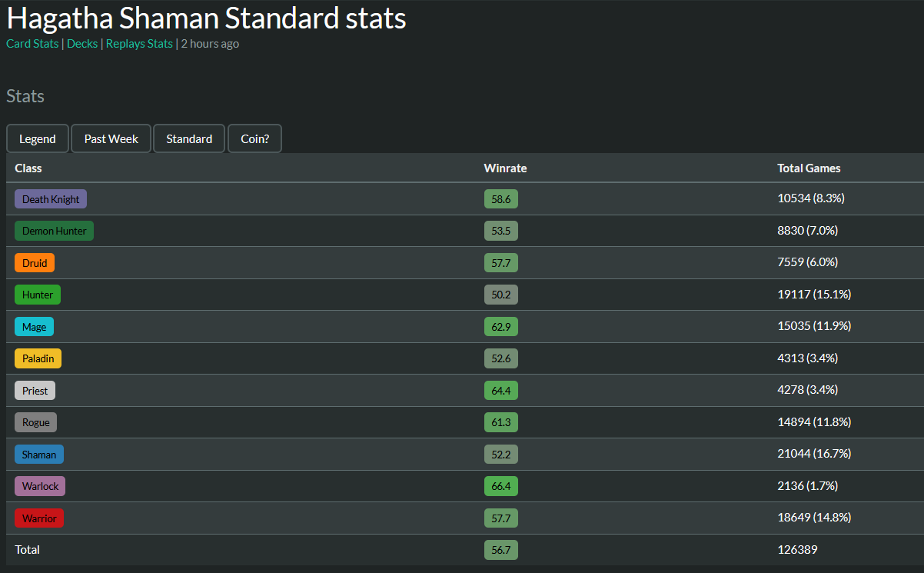The image size is (924, 573).
Task: Click the Shaman class badge
Action: [x=39, y=455]
